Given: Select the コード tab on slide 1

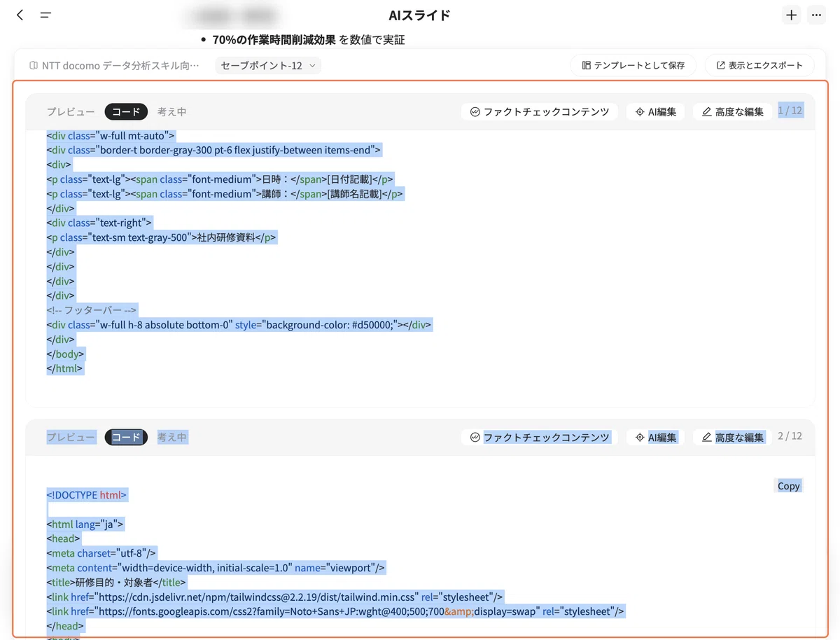Looking at the screenshot, I should [126, 111].
